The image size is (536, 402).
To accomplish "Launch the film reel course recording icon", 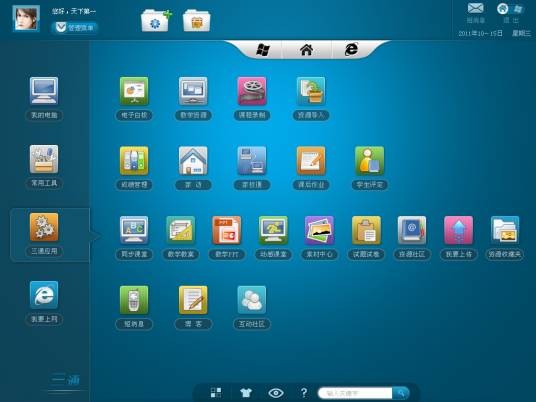I will pos(252,91).
